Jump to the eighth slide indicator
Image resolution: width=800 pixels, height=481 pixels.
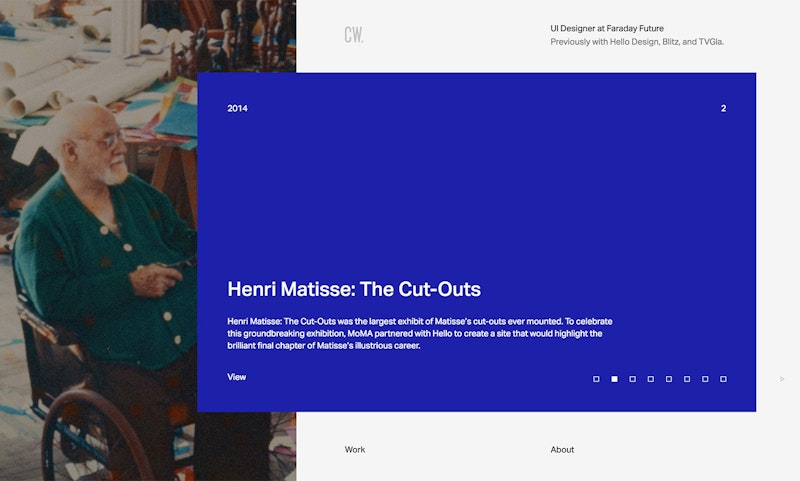(723, 379)
